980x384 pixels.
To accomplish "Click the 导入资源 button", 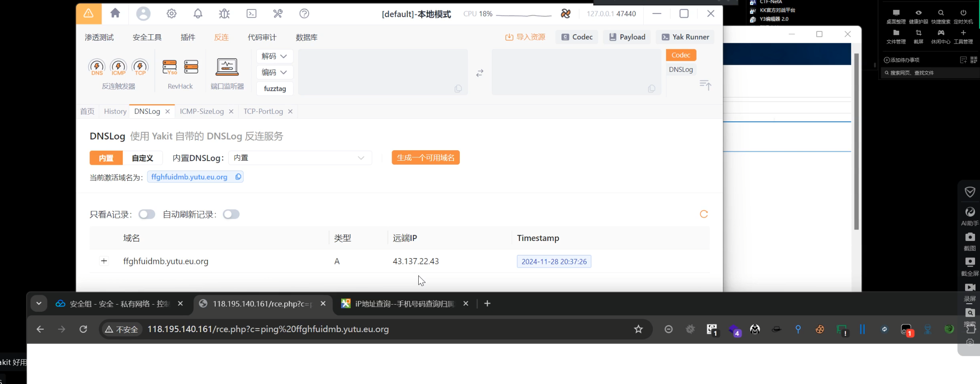I will click(x=525, y=37).
